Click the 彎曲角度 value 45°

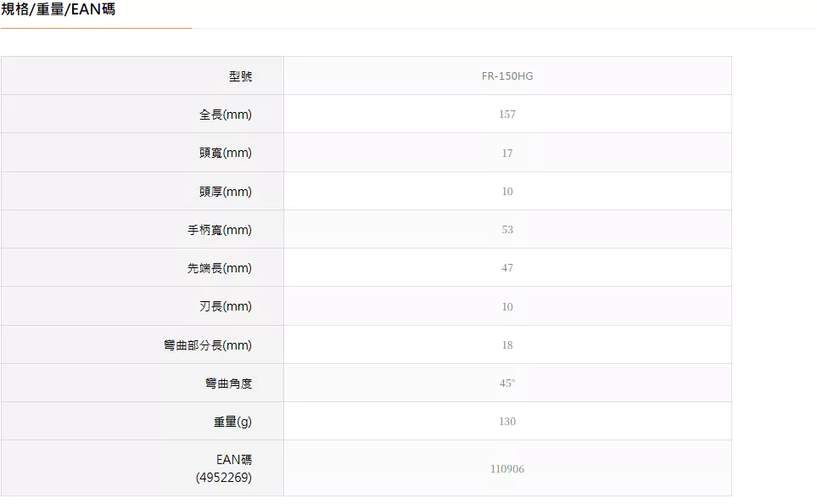point(507,383)
